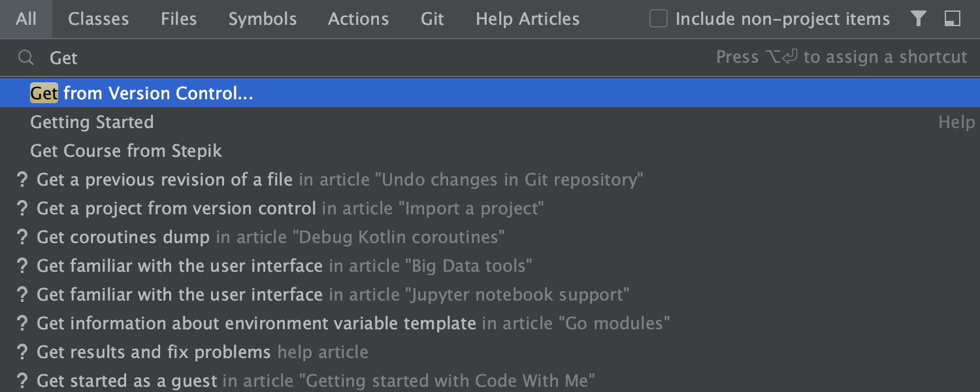
Task: Click question mark icon beside "Get coroutines dump"
Action: (x=23, y=237)
